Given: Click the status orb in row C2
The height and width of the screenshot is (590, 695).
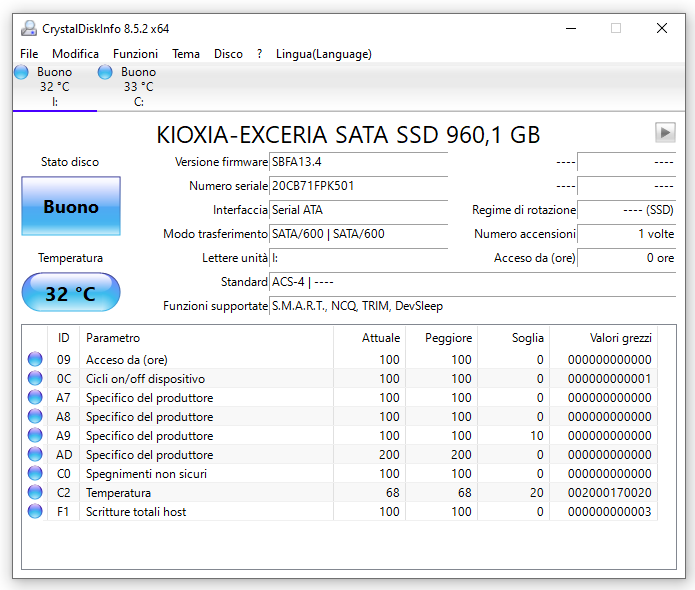Looking at the screenshot, I should pos(35,492).
